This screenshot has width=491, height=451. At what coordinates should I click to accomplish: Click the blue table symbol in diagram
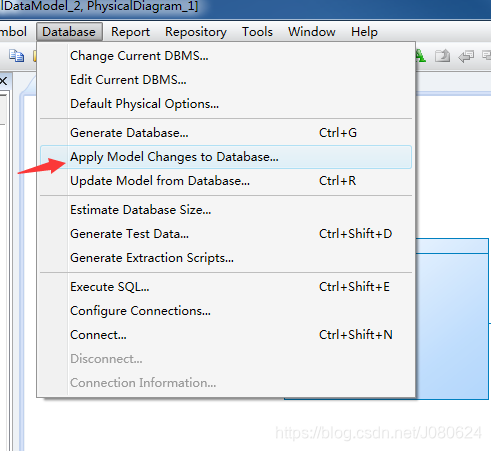pyautogui.click(x=452, y=318)
